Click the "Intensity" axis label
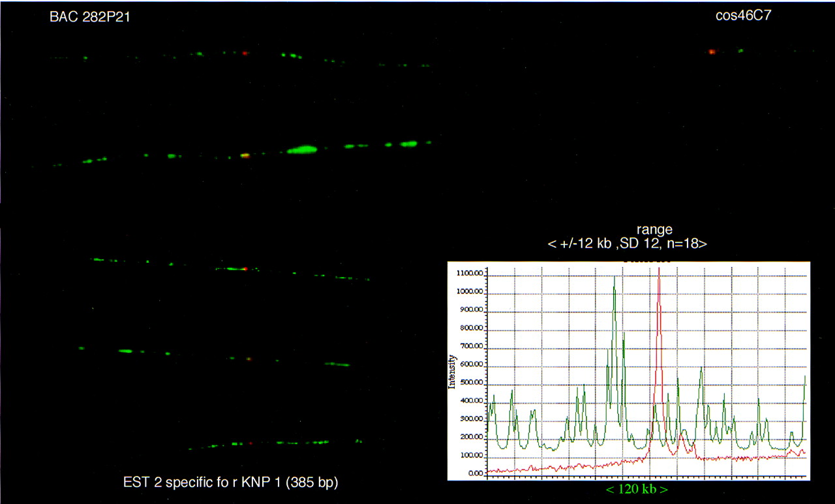Viewport: 835px width, 504px height. pos(452,372)
